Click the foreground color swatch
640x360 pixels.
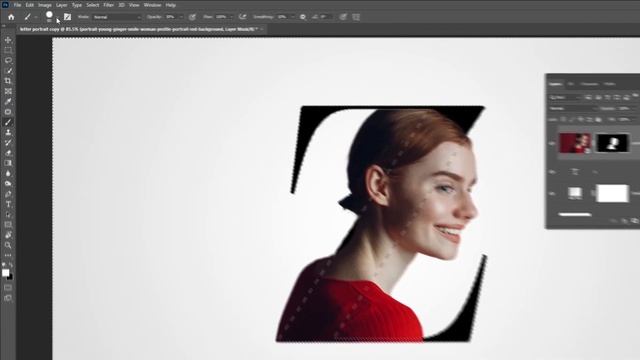[5, 273]
